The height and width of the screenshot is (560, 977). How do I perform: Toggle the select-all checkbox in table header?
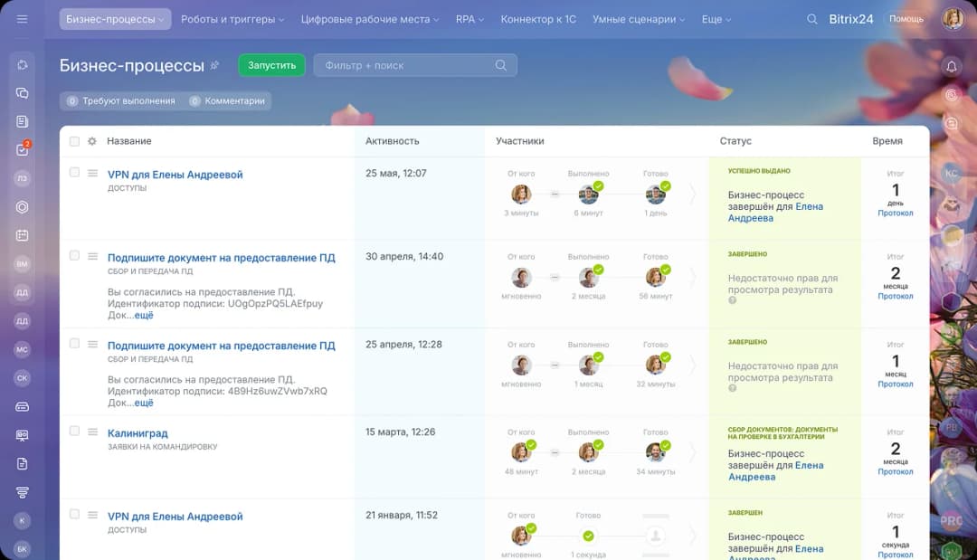74,141
